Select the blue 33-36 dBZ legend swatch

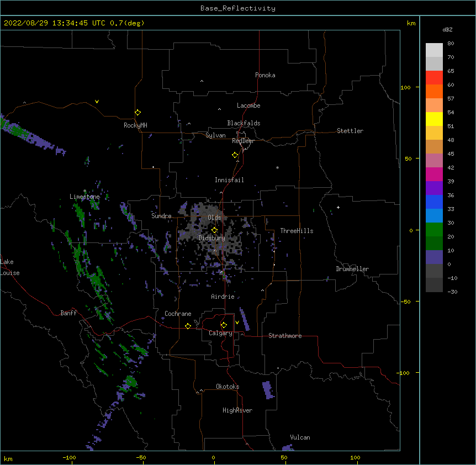pyautogui.click(x=434, y=202)
